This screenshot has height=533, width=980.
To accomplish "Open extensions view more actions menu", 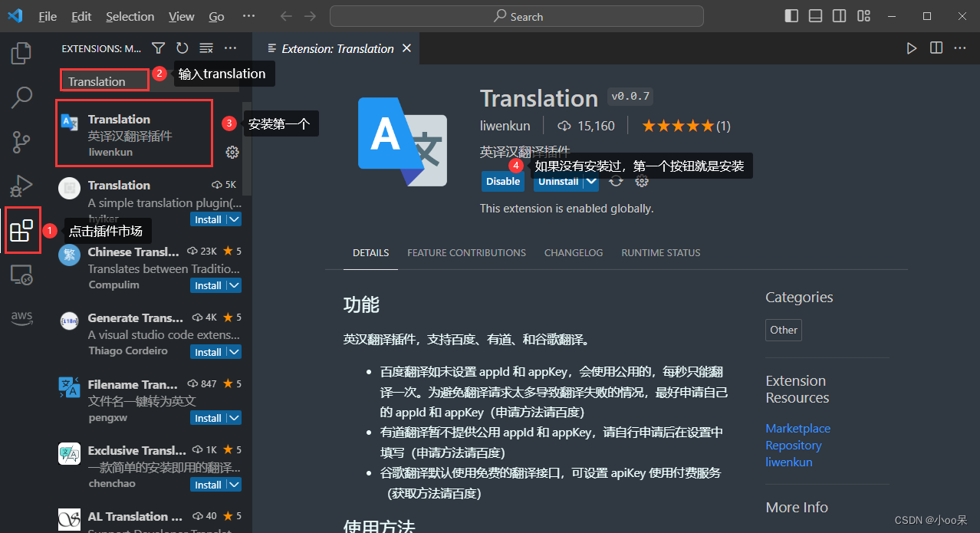I will coord(230,48).
